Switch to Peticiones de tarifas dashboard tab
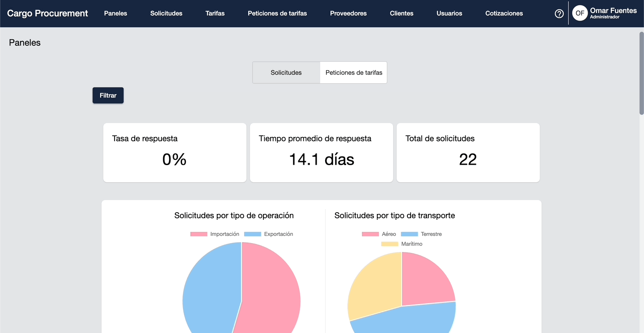 (354, 73)
